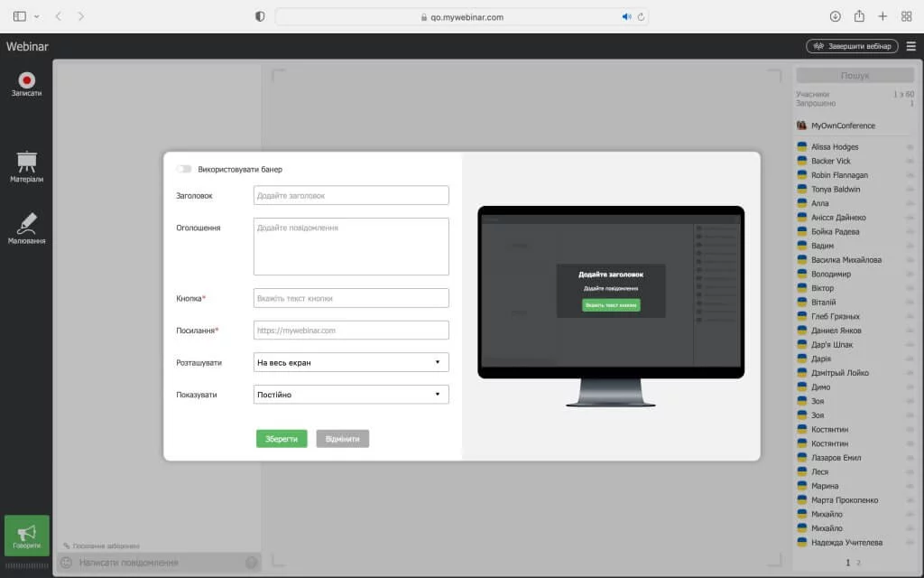The width and height of the screenshot is (924, 578).
Task: Click the Записати record icon
Action: coord(26,80)
